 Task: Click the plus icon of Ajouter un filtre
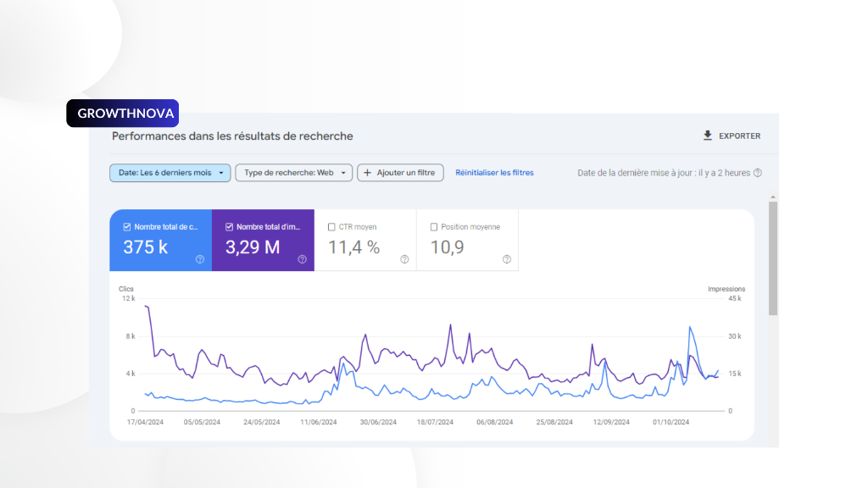(367, 173)
